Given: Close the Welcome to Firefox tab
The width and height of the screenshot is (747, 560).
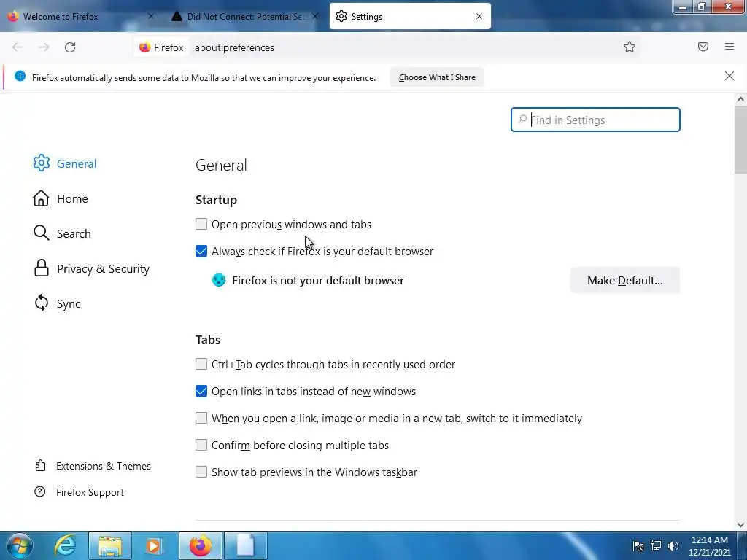Looking at the screenshot, I should (150, 16).
